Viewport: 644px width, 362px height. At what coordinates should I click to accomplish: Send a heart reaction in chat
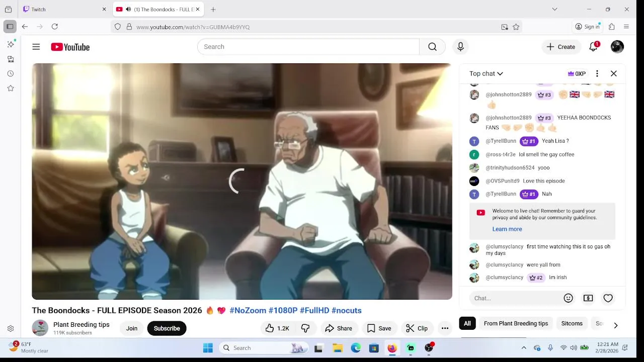tap(608, 298)
